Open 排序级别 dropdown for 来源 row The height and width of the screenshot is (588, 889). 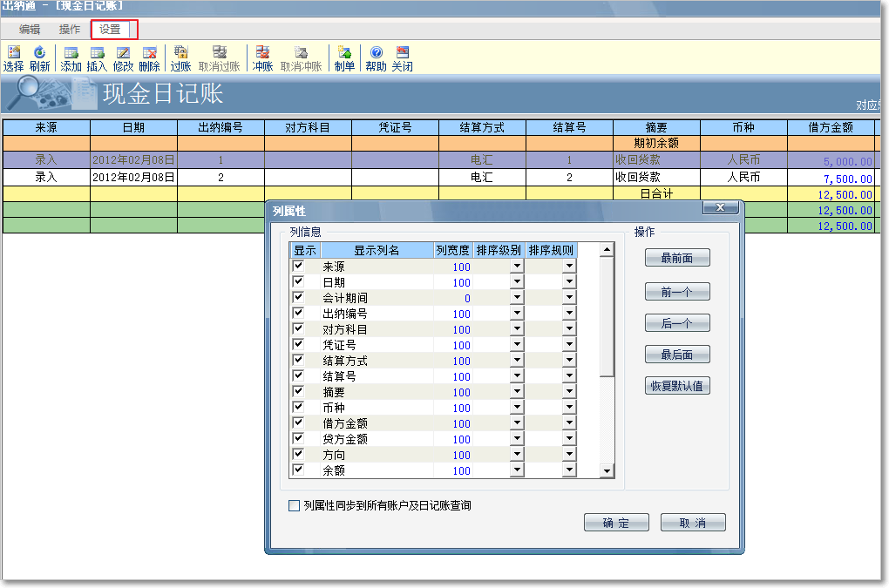click(x=516, y=267)
